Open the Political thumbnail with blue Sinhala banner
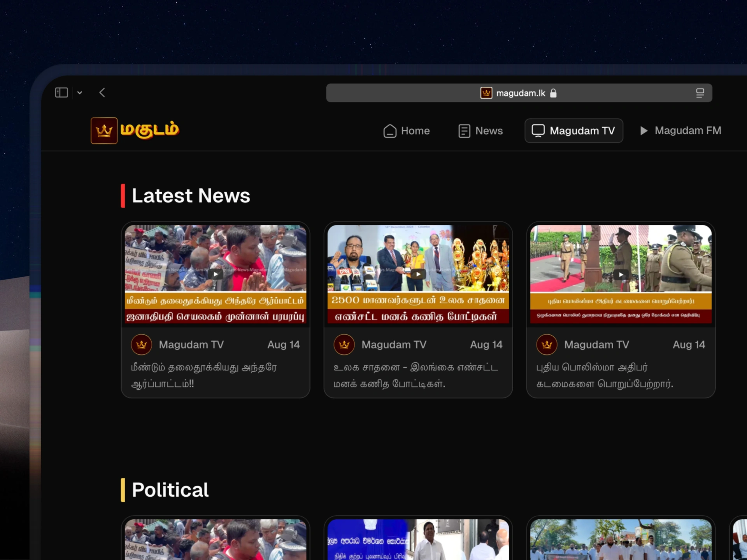Viewport: 747px width, 560px height. coord(418,540)
